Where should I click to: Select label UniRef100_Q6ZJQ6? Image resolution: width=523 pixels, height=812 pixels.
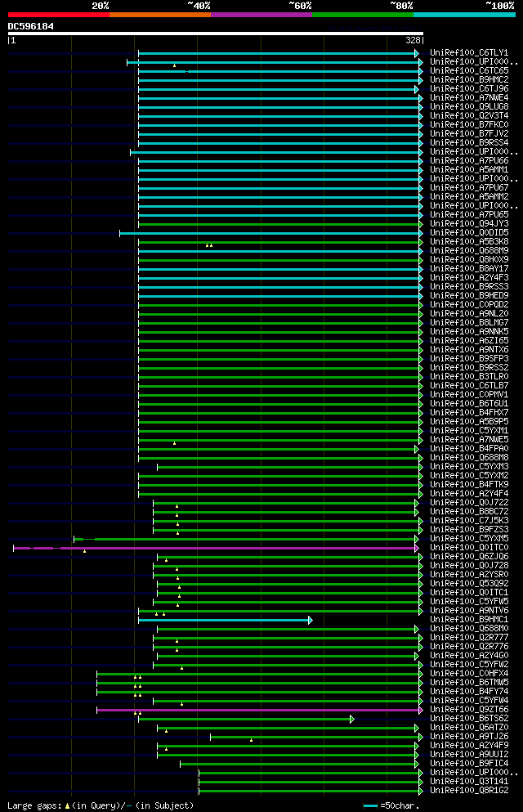click(469, 557)
